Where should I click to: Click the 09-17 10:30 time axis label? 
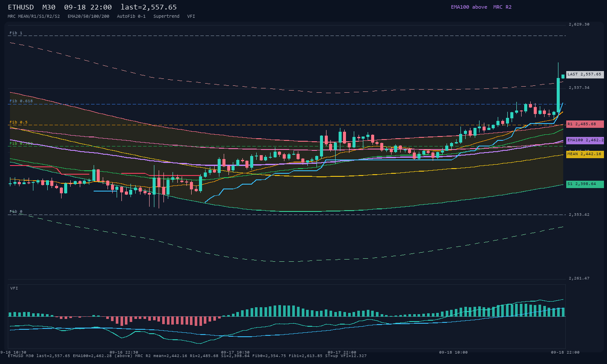(235, 352)
